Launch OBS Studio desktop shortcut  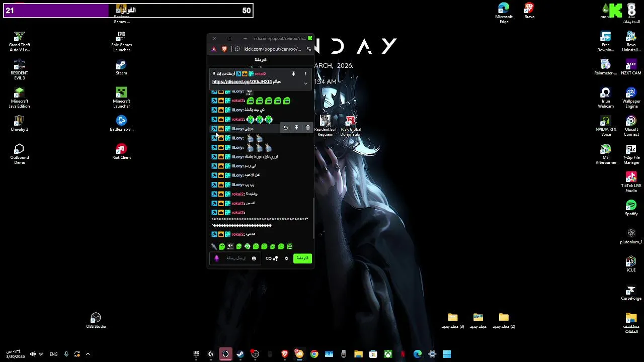[96, 321]
